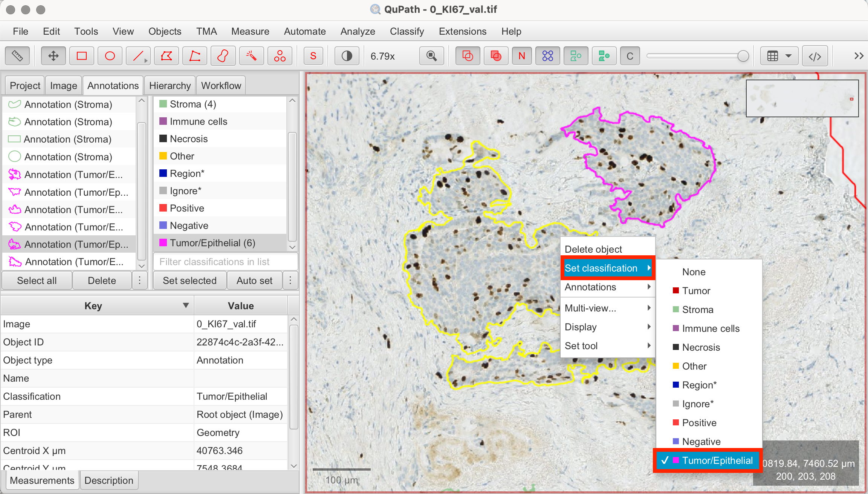Select the Brush annotation tool
Viewport: 868px width, 494px height.
coord(223,55)
